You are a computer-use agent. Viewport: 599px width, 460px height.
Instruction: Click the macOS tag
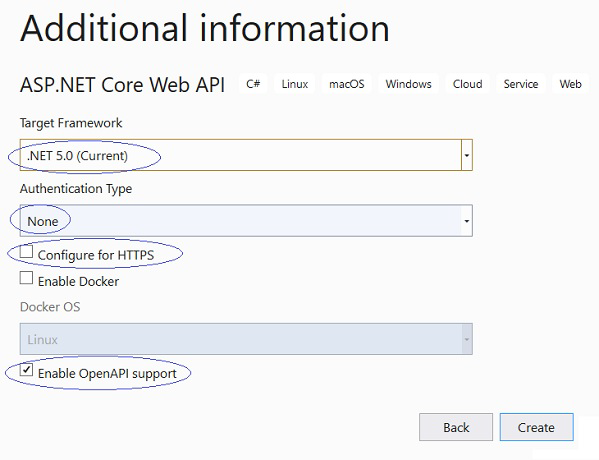pos(346,84)
